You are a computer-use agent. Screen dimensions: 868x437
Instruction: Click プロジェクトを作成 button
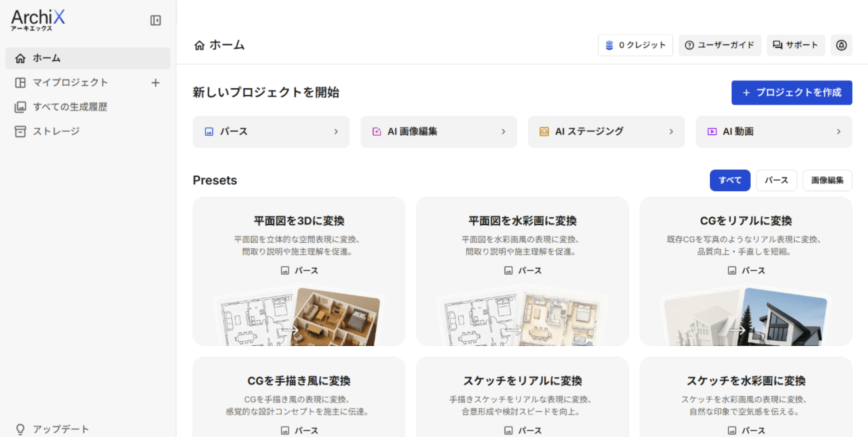click(x=792, y=93)
